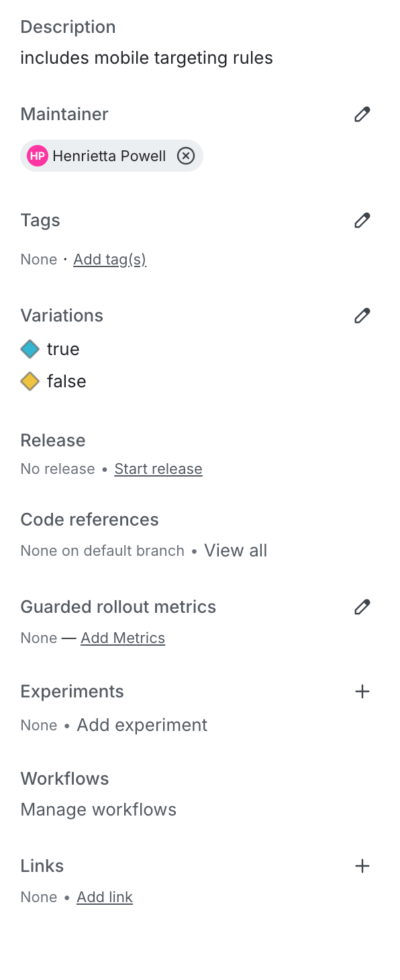Open Add Metrics for guarded rollout
This screenshot has height=980, width=400.
123,638
